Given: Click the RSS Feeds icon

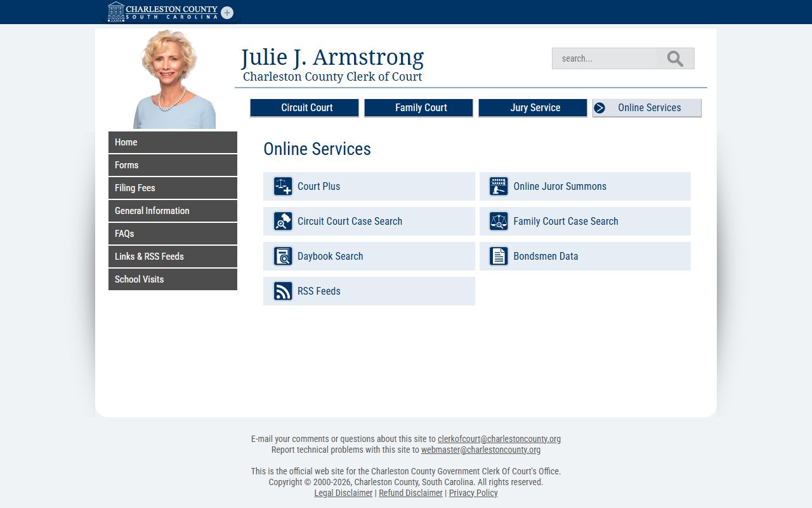Looking at the screenshot, I should (x=283, y=291).
